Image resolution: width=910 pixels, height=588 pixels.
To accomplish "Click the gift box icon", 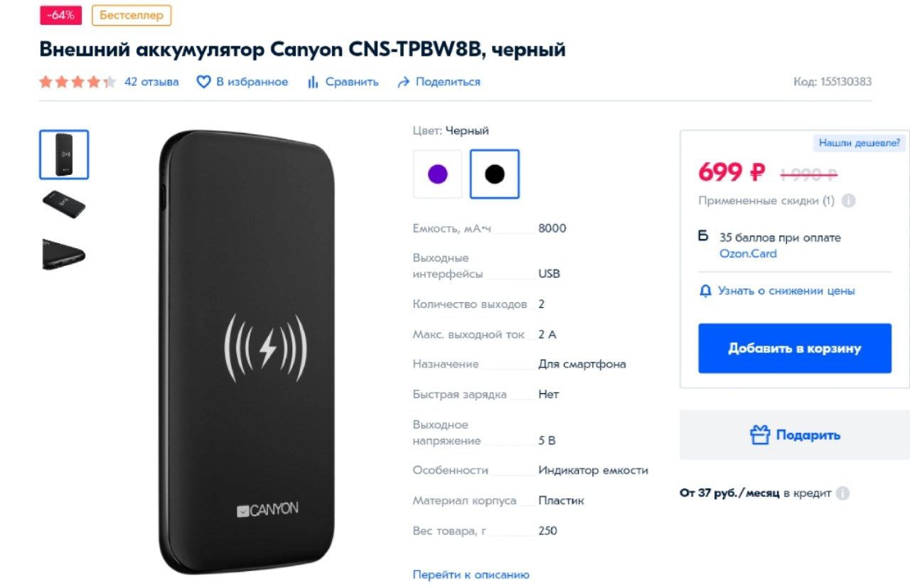I will [760, 434].
